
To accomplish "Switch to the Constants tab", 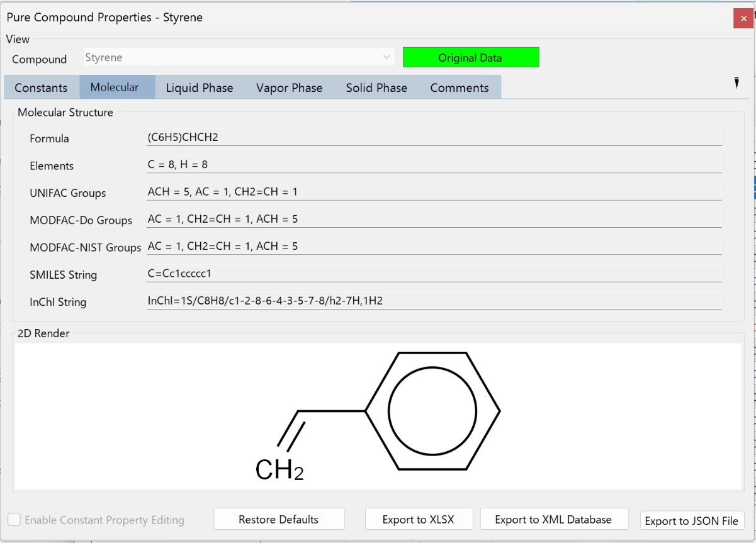I will click(40, 87).
